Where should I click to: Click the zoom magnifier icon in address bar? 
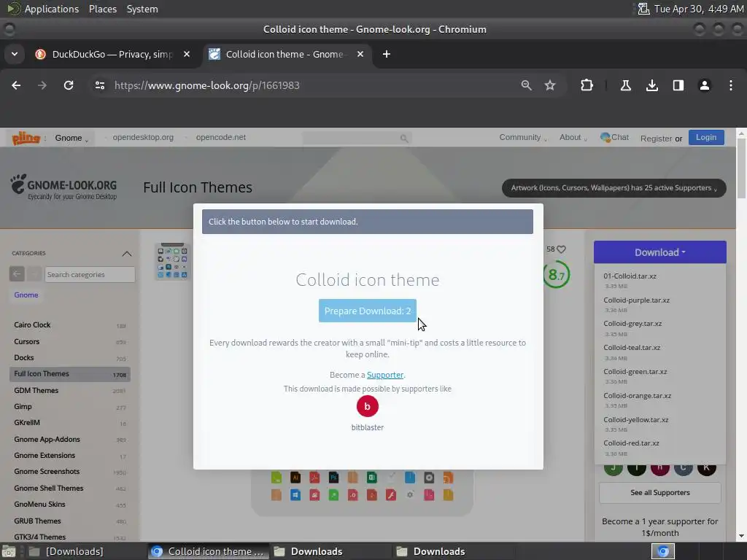tap(526, 85)
